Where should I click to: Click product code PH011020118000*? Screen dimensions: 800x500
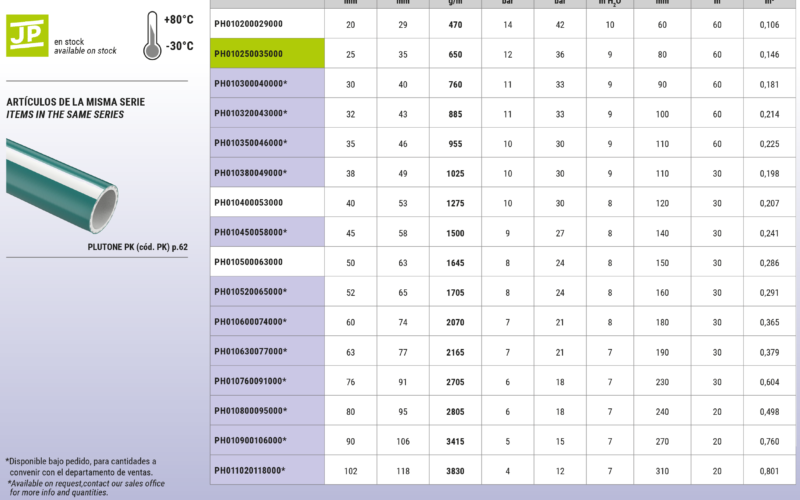tap(251, 470)
